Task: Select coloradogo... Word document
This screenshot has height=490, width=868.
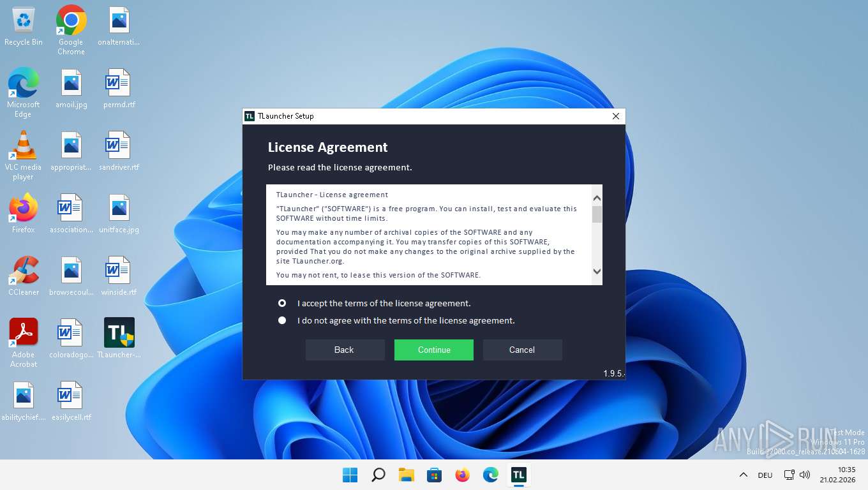Action: pos(71,339)
